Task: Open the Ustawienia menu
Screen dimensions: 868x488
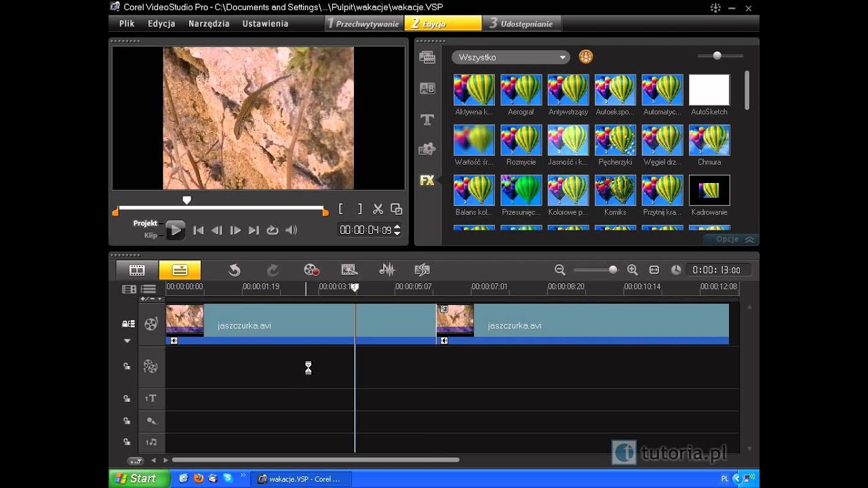Action: click(265, 24)
